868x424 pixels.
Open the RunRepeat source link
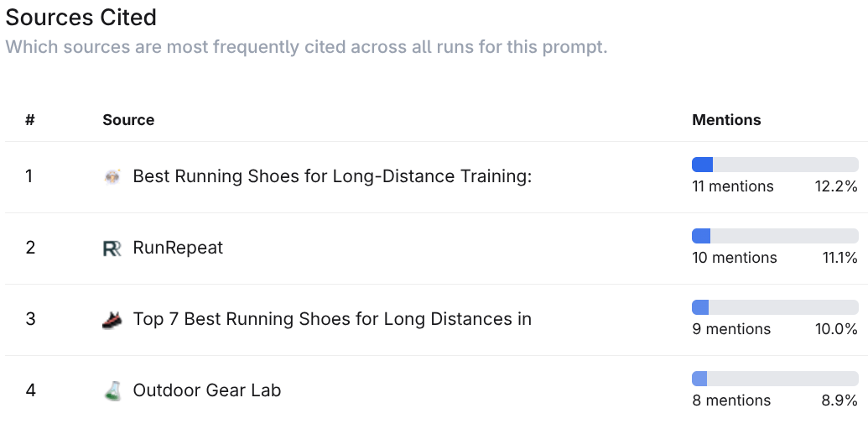click(178, 248)
